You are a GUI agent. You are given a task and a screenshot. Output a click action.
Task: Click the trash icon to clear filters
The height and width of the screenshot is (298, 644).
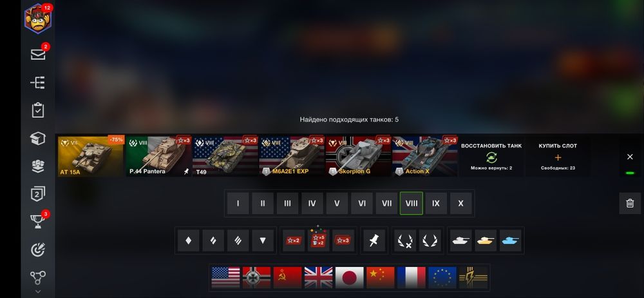630,203
